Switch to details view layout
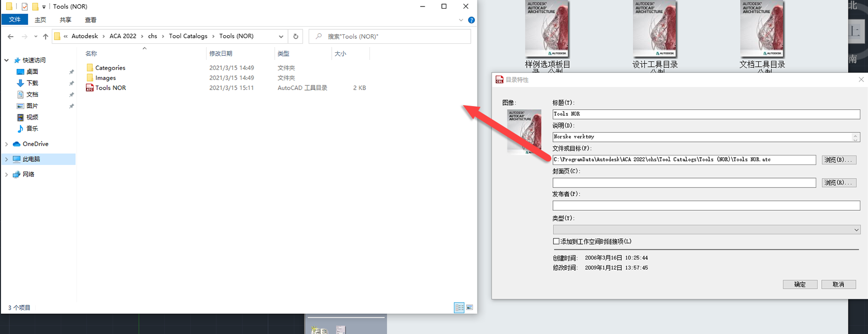 (x=459, y=307)
